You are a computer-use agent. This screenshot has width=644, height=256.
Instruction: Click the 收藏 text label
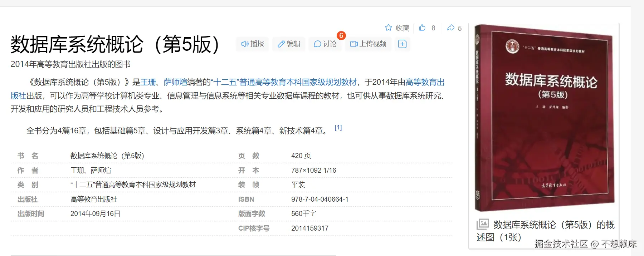(x=402, y=28)
